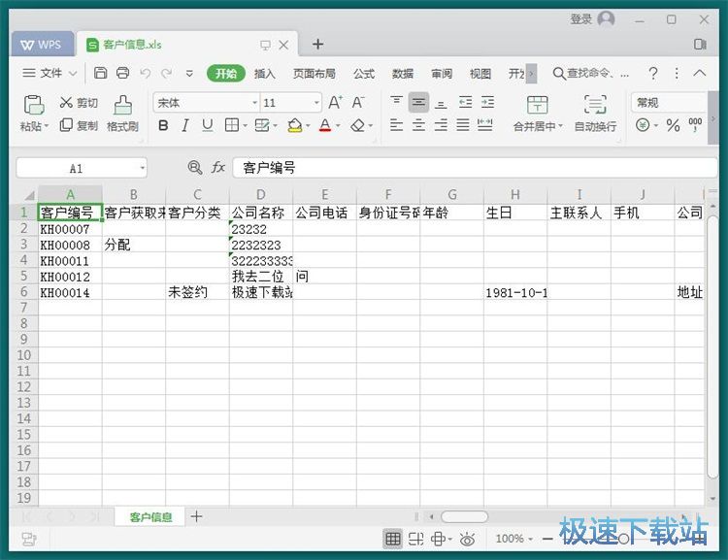Click the font color A icon
Image resolution: width=728 pixels, height=560 pixels.
[325, 125]
